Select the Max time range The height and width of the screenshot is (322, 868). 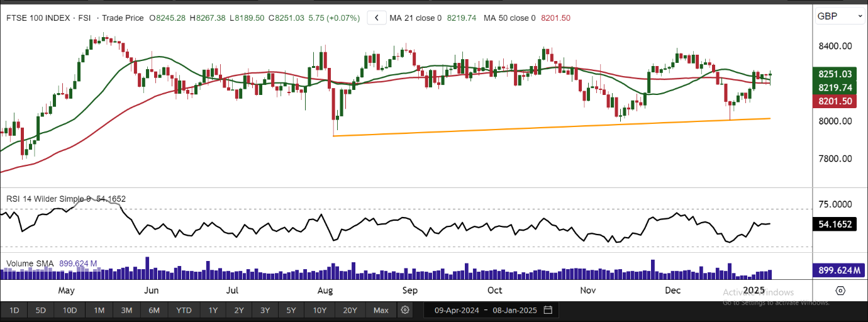(x=381, y=310)
